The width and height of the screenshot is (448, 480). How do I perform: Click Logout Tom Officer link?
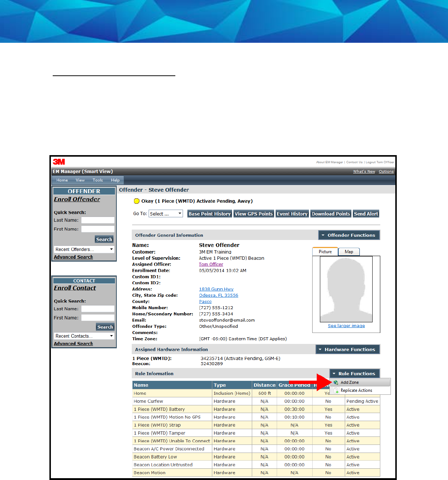click(380, 162)
